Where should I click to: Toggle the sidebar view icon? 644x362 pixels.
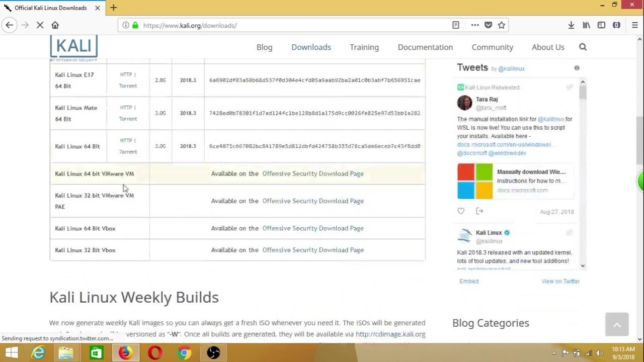pyautogui.click(x=601, y=25)
